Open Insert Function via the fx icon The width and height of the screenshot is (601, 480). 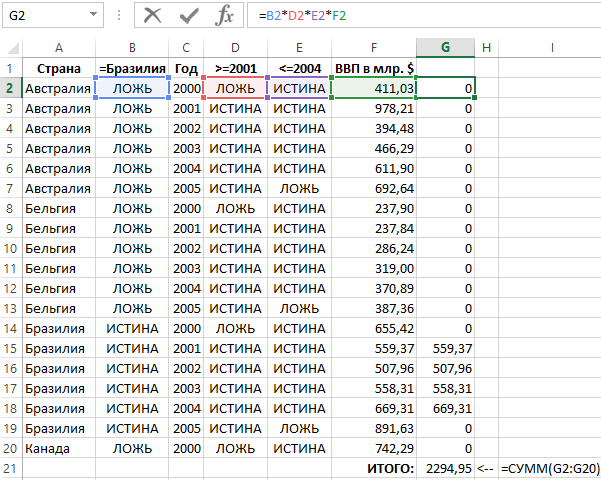225,15
